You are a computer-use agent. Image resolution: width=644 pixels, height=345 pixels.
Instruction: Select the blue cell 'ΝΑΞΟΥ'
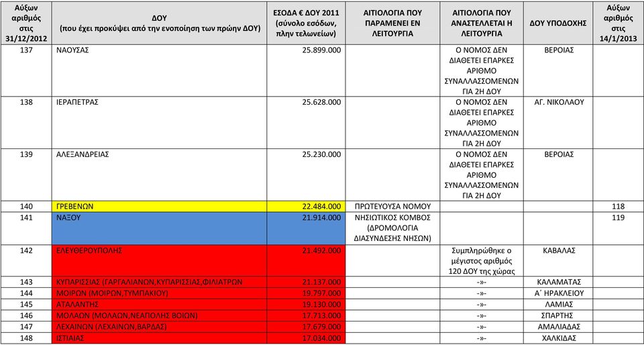(160, 228)
